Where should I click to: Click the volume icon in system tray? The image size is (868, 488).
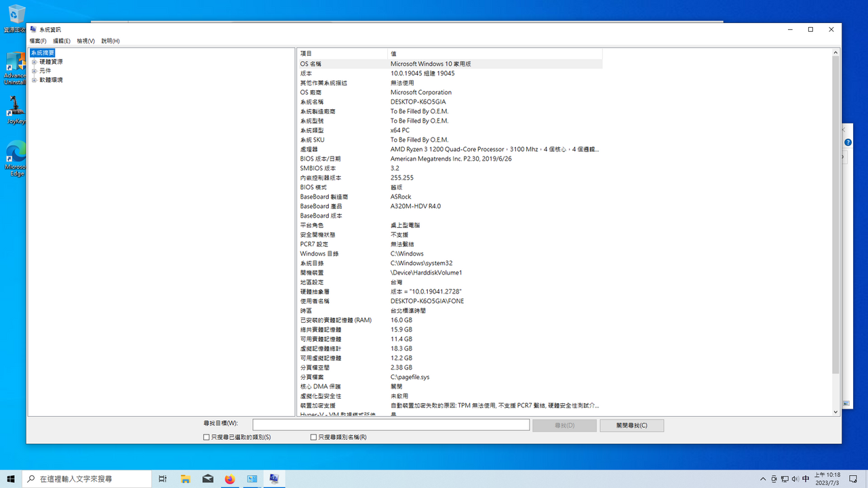pyautogui.click(x=795, y=479)
